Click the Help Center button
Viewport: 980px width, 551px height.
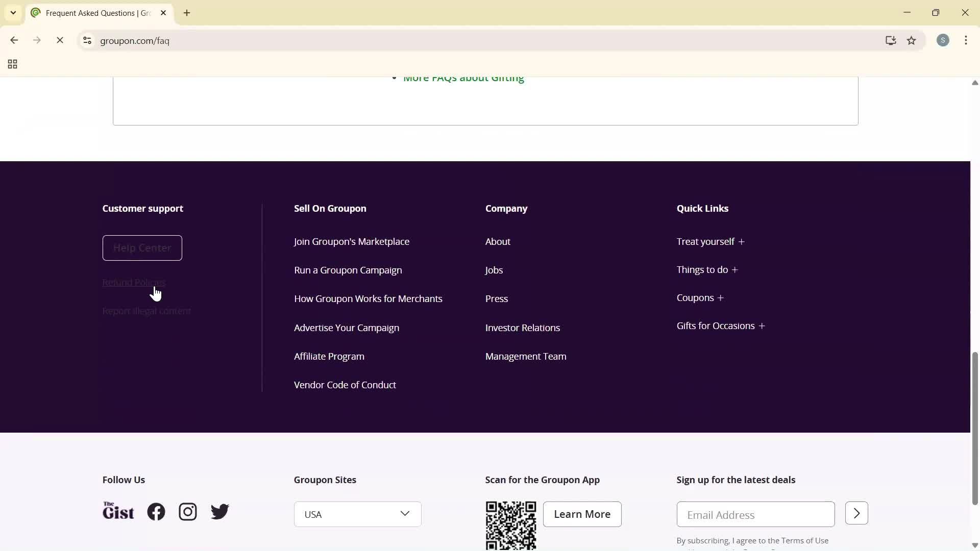[142, 248]
